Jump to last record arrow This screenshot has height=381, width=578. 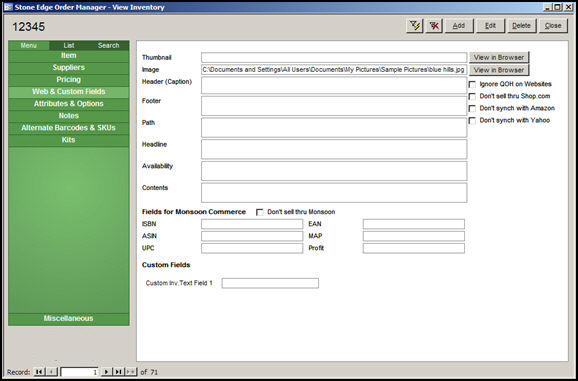tap(118, 372)
